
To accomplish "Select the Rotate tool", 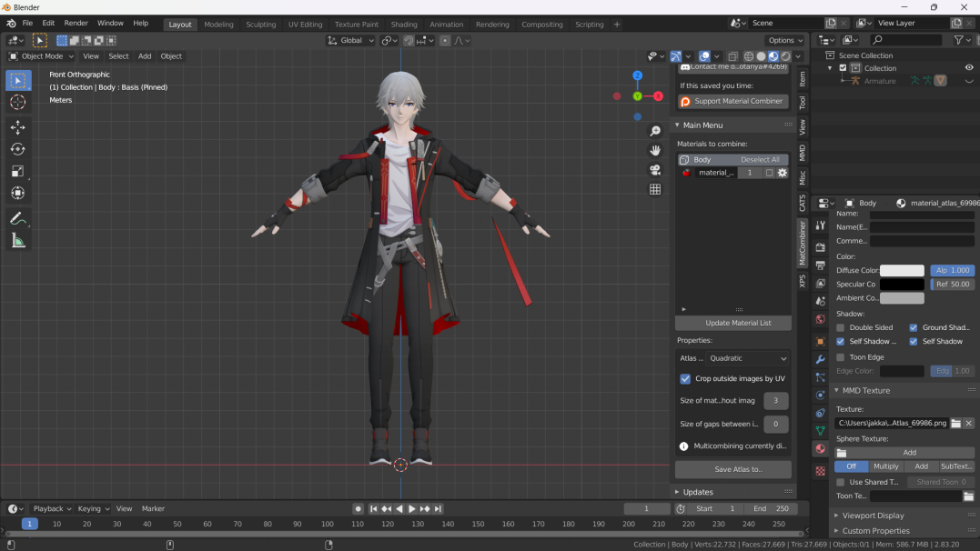I will click(x=17, y=149).
